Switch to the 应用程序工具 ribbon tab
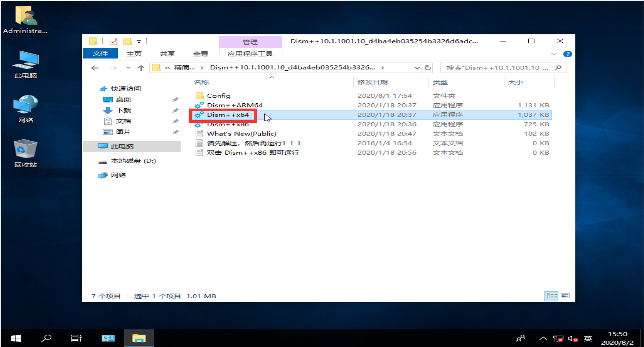This screenshot has width=644, height=347. click(x=250, y=54)
